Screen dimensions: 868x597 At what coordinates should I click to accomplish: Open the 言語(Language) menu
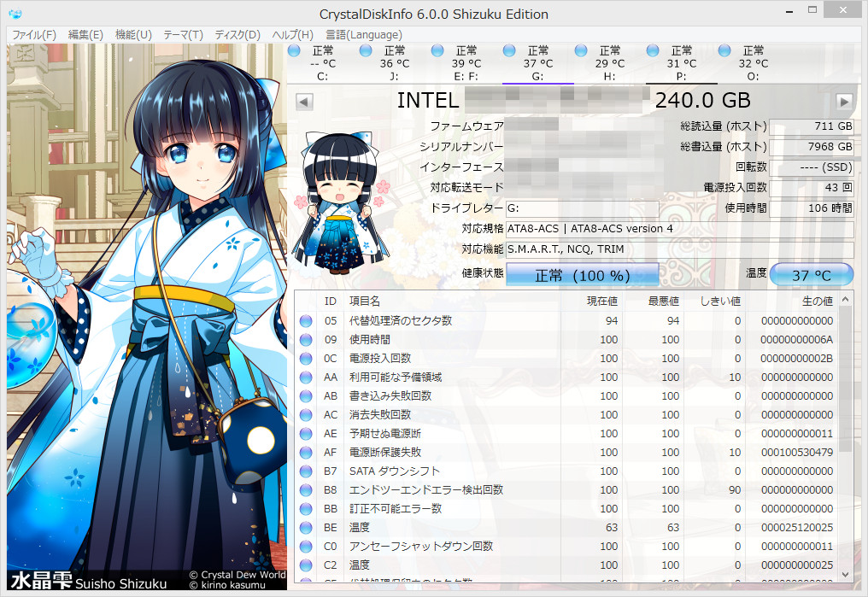[x=364, y=35]
